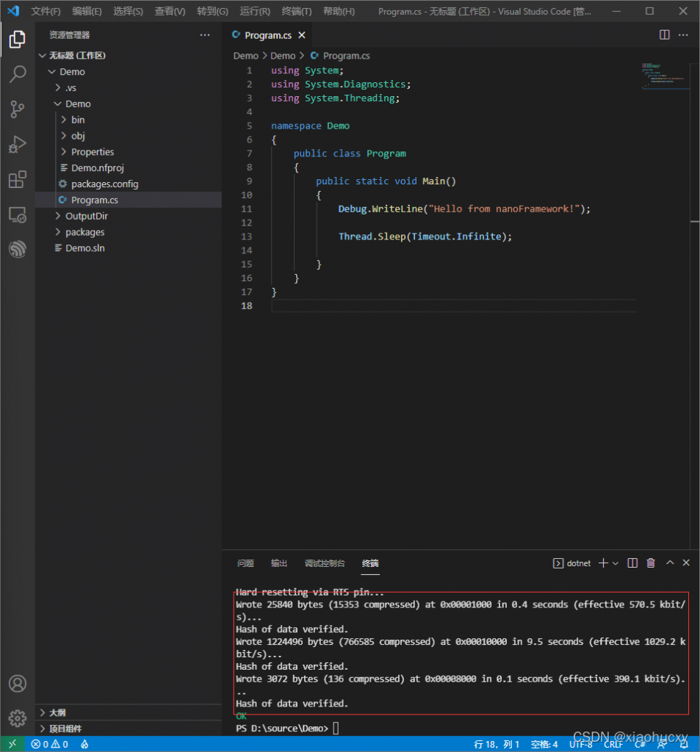
Task: Split the terminal panel
Action: tap(632, 563)
